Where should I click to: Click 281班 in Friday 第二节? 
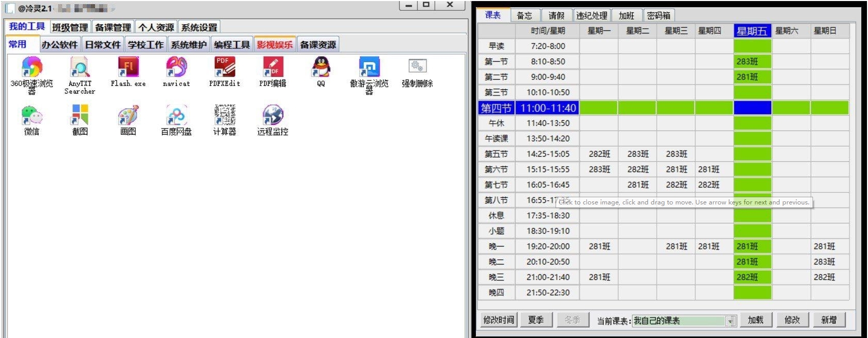pyautogui.click(x=752, y=77)
